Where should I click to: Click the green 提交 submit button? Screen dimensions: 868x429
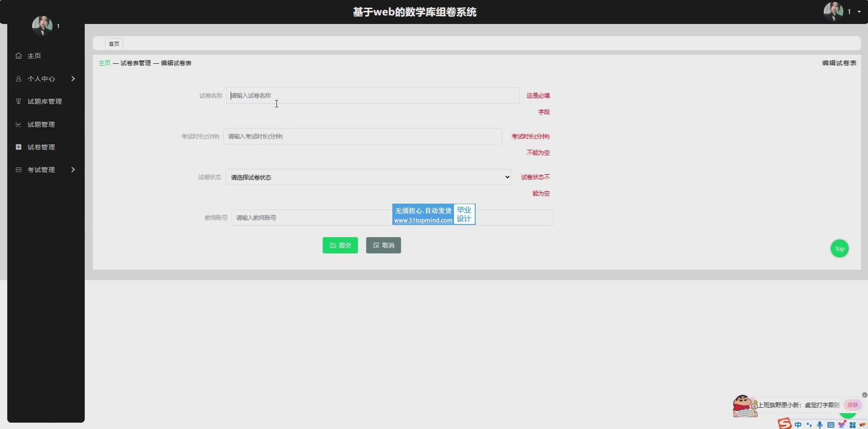click(340, 245)
